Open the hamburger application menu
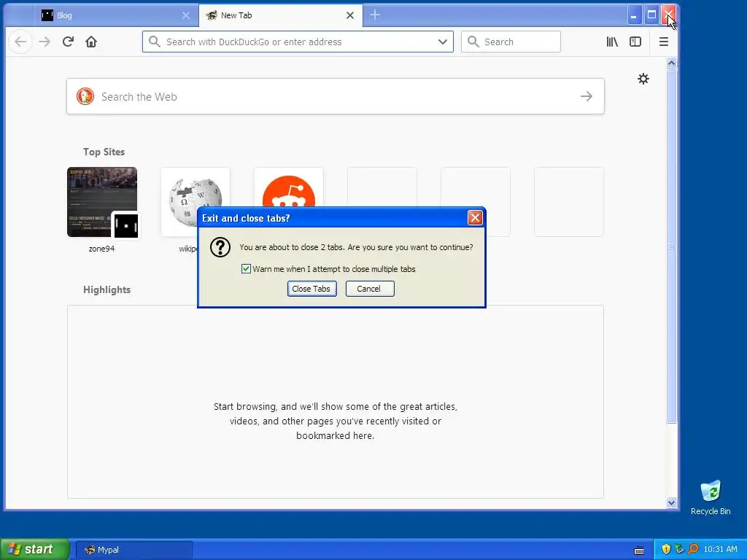Viewport: 747px width, 560px height. (664, 42)
